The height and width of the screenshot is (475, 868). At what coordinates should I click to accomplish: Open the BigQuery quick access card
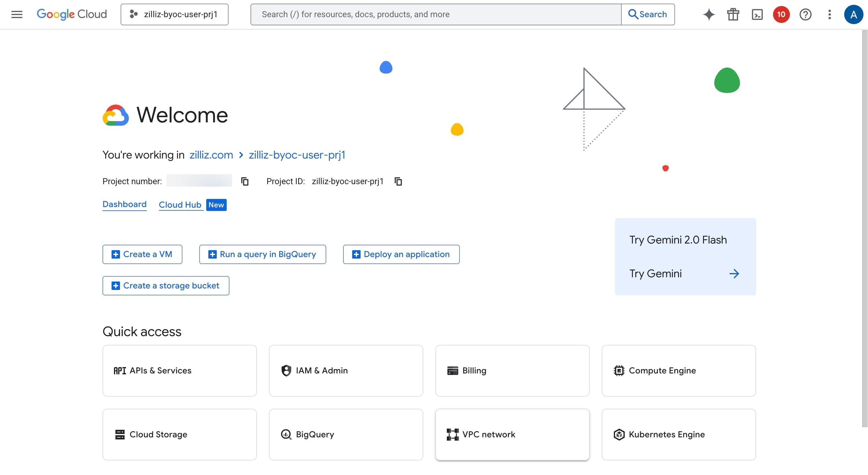point(346,435)
